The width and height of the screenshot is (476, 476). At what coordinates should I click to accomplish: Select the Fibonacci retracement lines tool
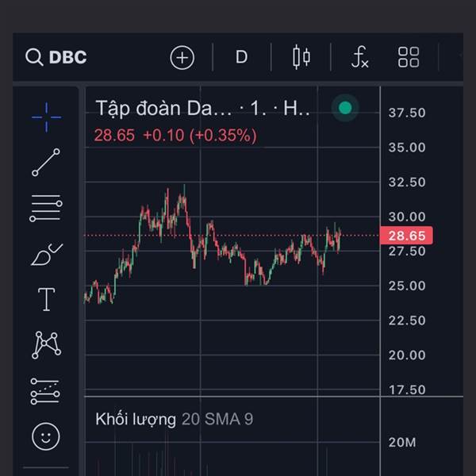(x=46, y=208)
